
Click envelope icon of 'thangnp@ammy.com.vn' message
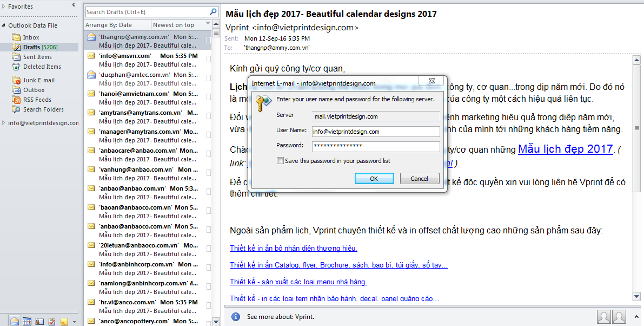coord(91,37)
